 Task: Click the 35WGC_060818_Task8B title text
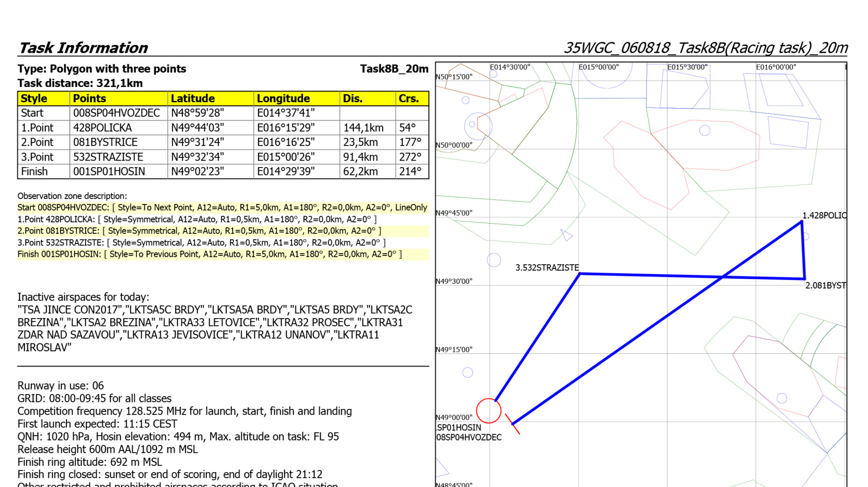705,48
